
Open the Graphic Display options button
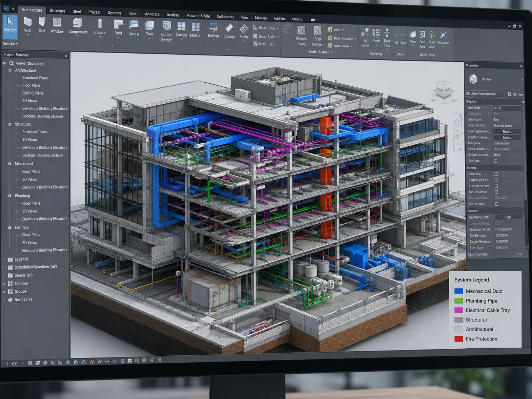(507, 137)
